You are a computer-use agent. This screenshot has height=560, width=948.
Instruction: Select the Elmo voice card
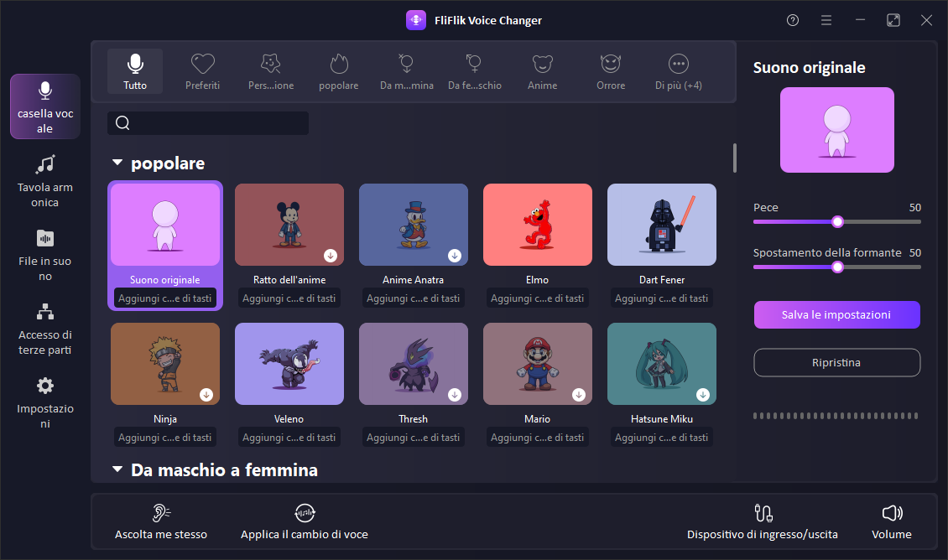click(538, 225)
